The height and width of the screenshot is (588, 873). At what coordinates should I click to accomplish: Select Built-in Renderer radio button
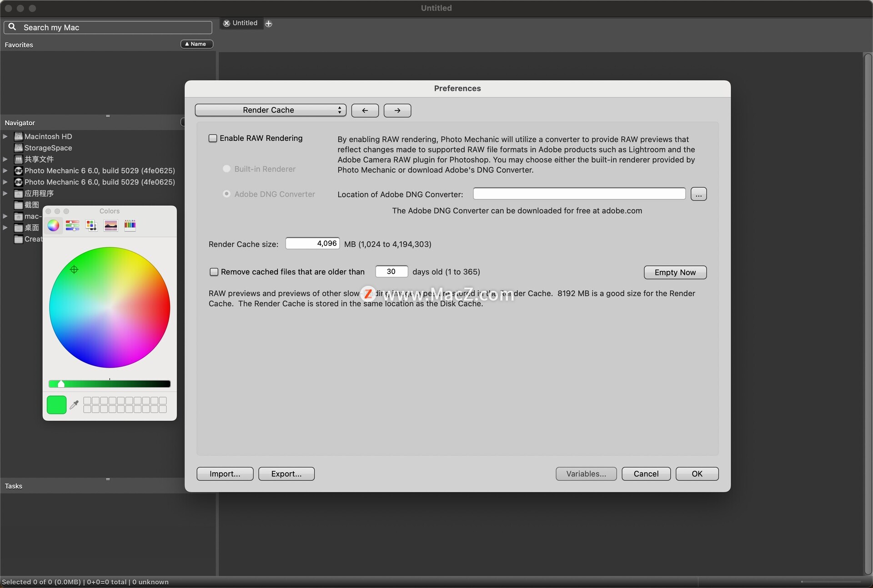[226, 169]
